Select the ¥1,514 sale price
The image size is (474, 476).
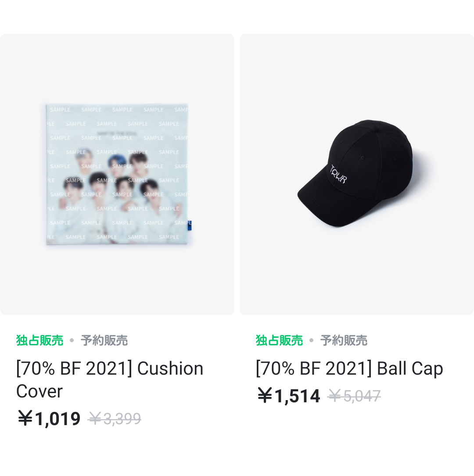pos(289,396)
